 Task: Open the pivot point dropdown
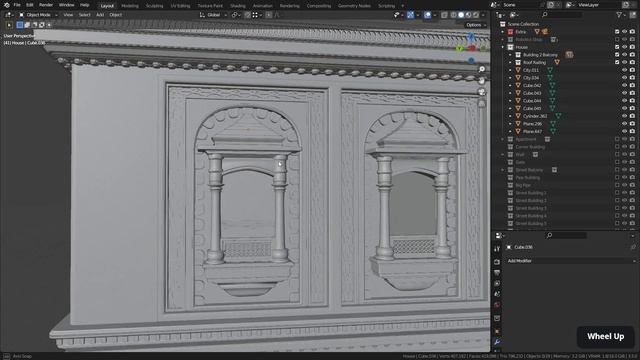(x=236, y=15)
